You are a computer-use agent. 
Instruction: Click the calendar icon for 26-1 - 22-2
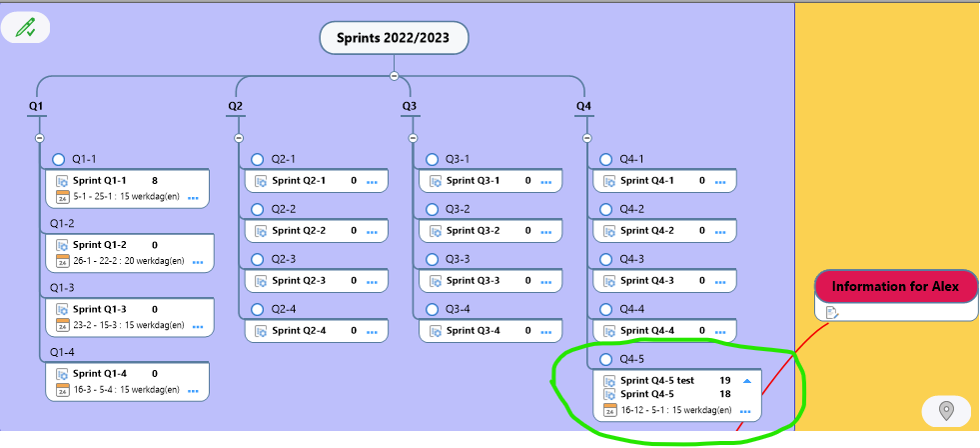pyautogui.click(x=63, y=261)
